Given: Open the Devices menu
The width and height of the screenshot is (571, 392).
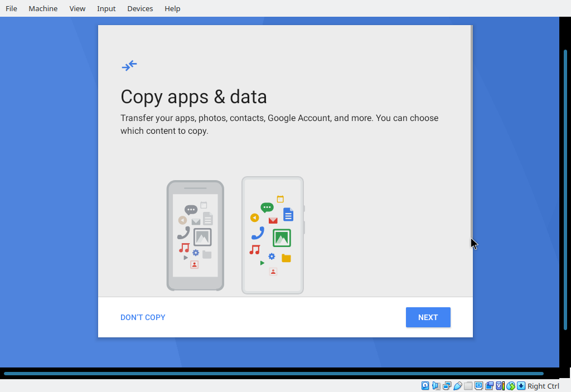Looking at the screenshot, I should click(140, 8).
